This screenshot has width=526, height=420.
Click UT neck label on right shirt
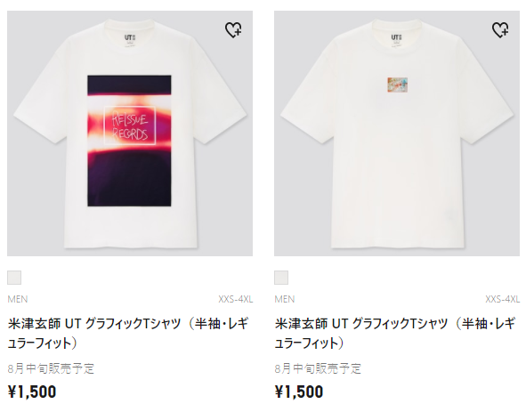(396, 40)
